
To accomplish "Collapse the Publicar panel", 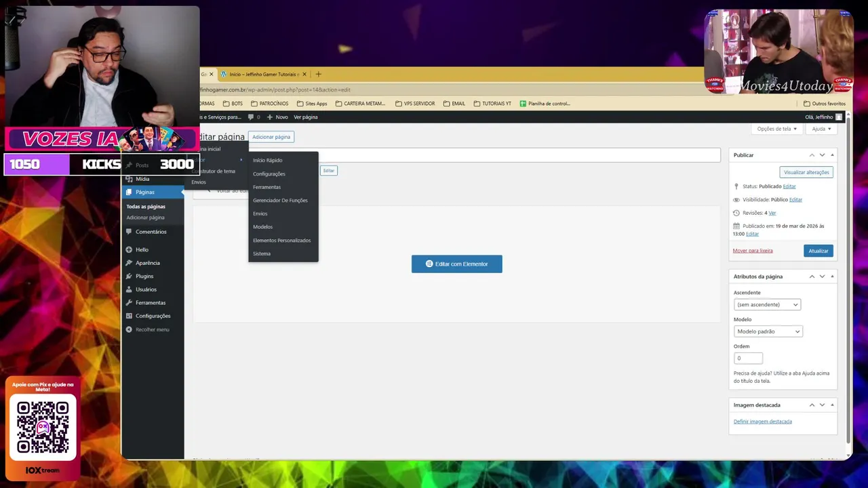I will pyautogui.click(x=832, y=155).
